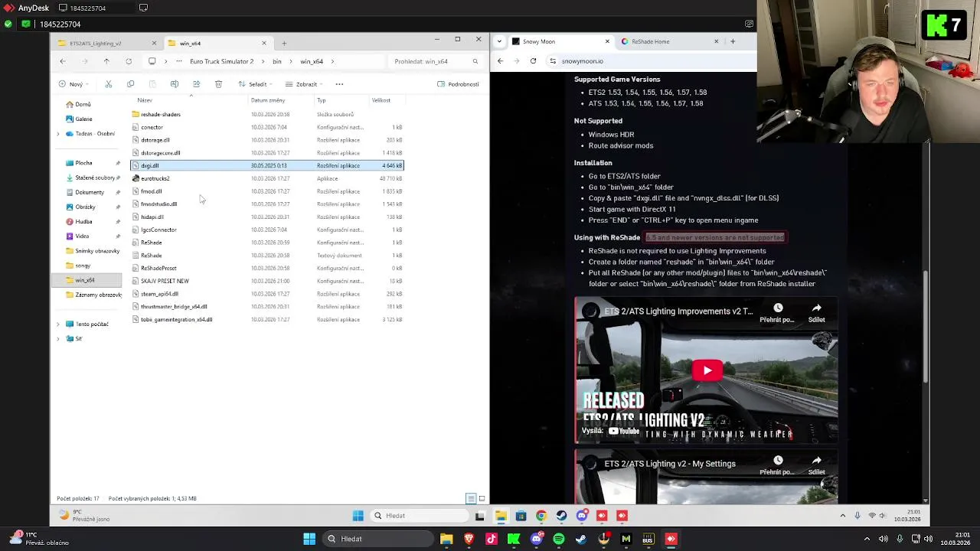The height and width of the screenshot is (551, 980).
Task: Open Discord from the local taskbar
Action: [537, 539]
